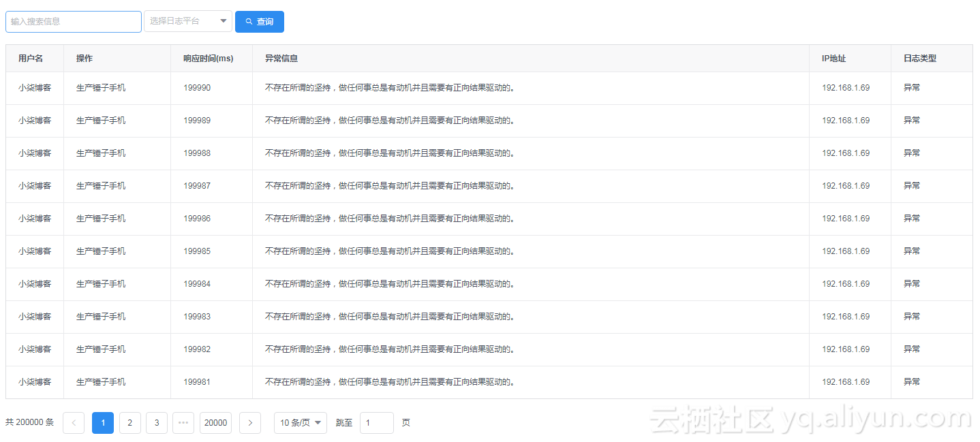Click 生产锤子手机 in the 199985 row
This screenshot has width=980, height=442.
pyautogui.click(x=101, y=251)
